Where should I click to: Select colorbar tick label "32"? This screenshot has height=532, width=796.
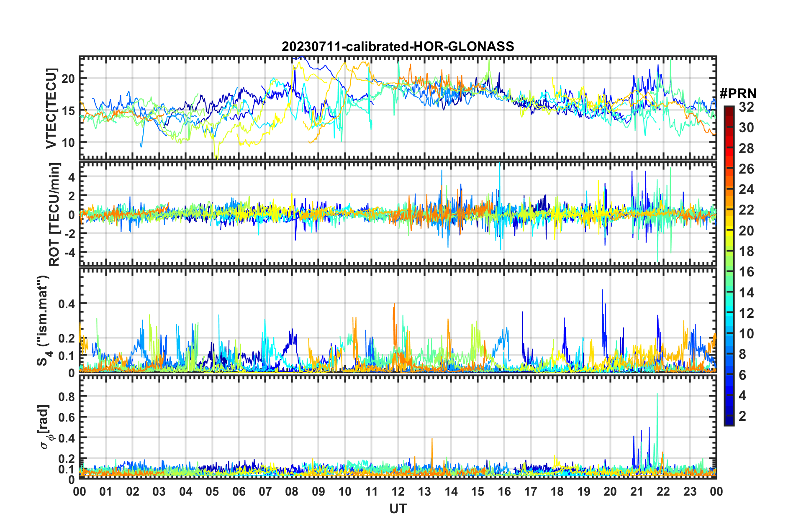click(746, 107)
